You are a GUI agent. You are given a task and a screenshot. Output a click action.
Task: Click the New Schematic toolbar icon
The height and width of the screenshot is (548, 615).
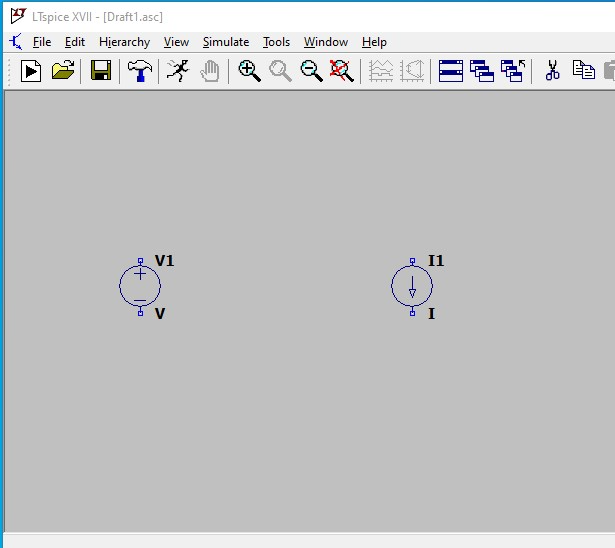pyautogui.click(x=31, y=71)
